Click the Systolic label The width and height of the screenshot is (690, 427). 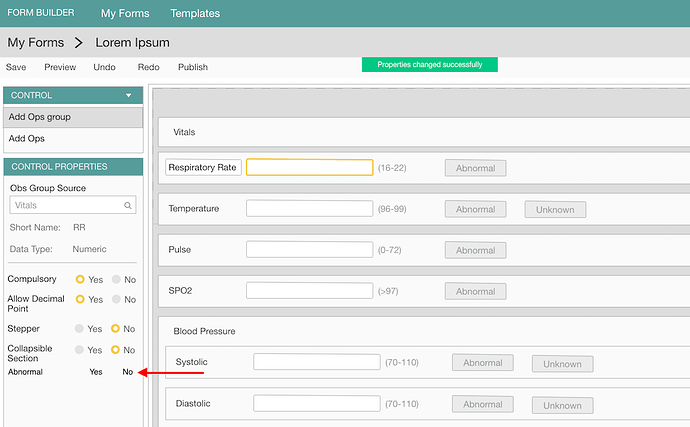191,362
